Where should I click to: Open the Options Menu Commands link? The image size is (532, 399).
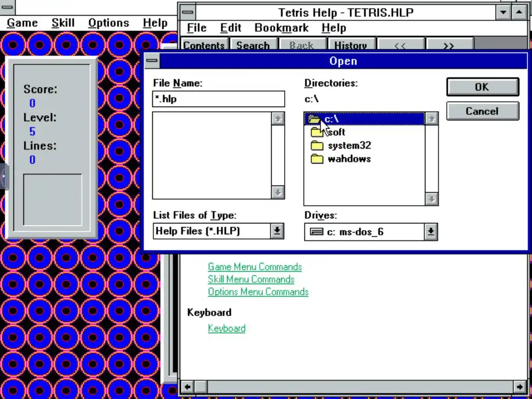coord(258,292)
